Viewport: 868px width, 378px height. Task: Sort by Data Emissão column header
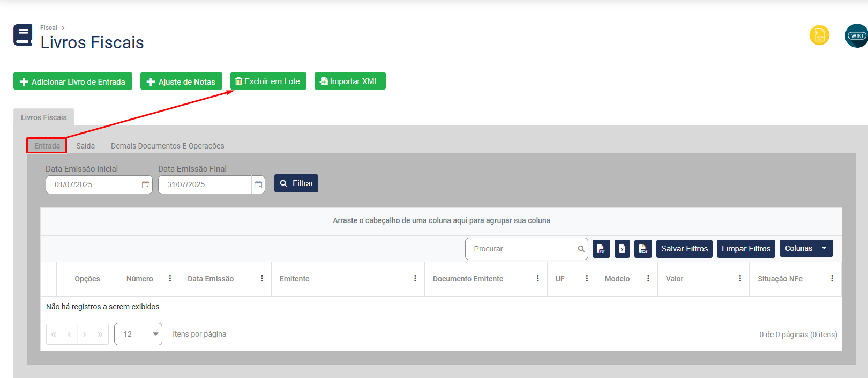tap(211, 279)
